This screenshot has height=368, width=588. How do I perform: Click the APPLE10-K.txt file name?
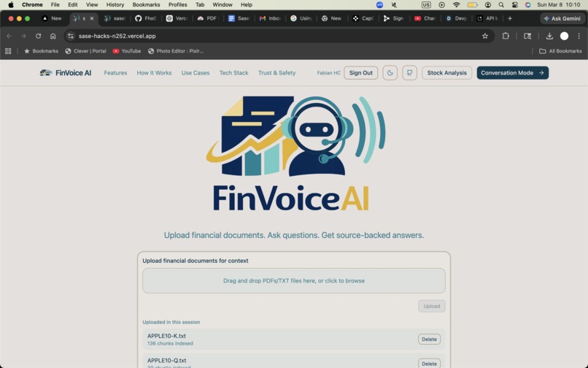166,336
